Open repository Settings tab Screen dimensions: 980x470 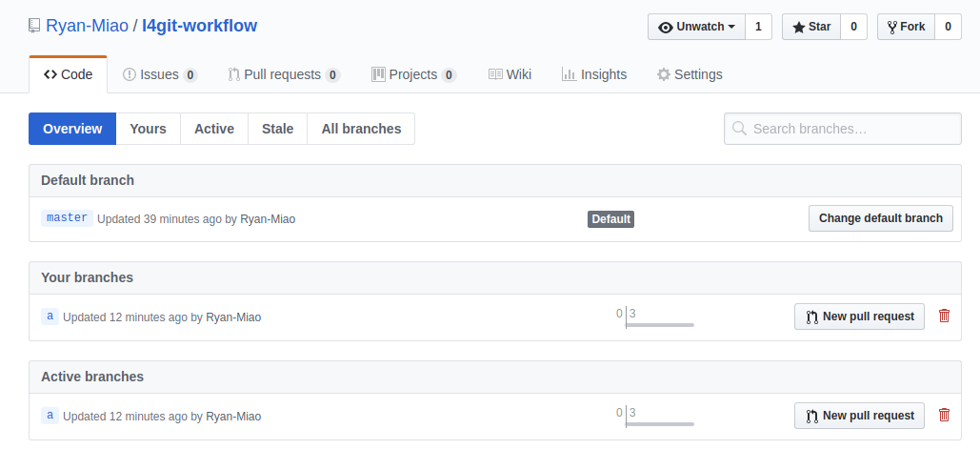690,74
